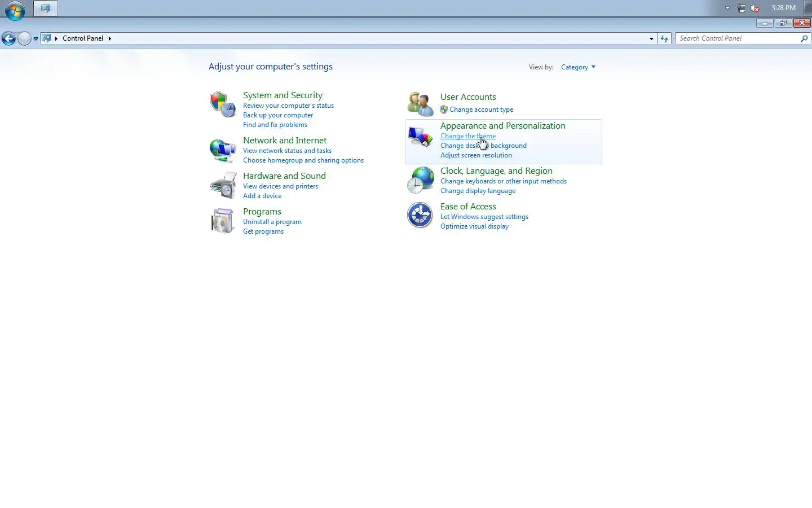
Task: Open User Accounts heading
Action: pos(468,97)
